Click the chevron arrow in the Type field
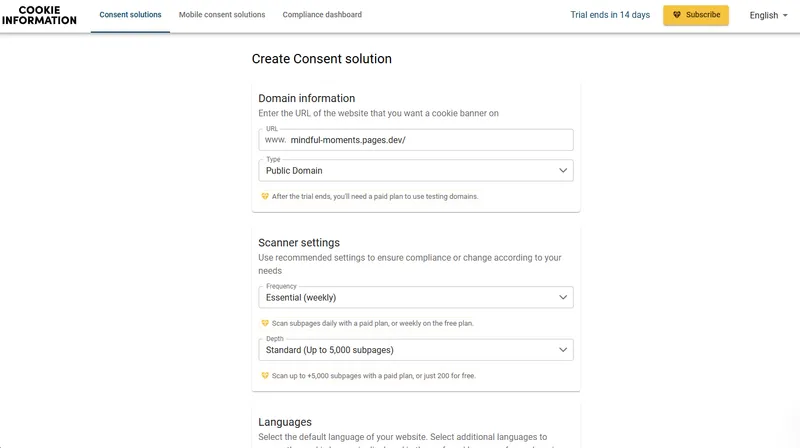 (563, 171)
